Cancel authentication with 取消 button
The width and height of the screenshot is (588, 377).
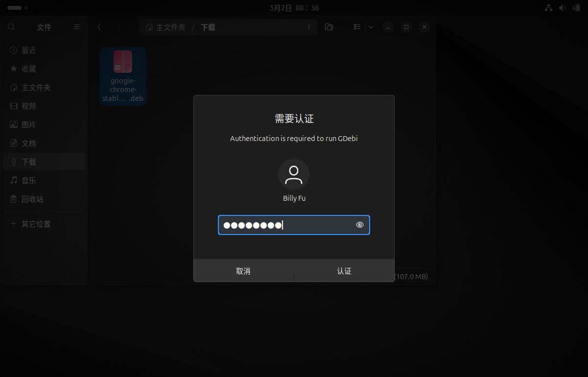[243, 270]
